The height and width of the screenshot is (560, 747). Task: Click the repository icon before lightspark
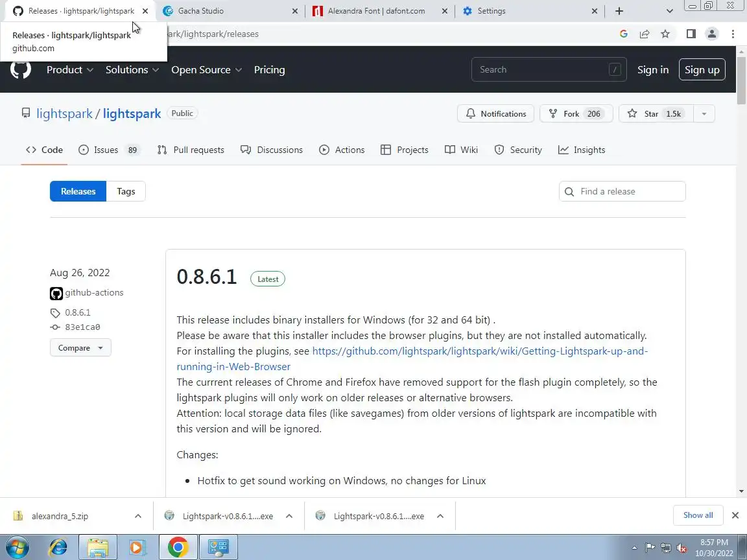[x=26, y=113]
